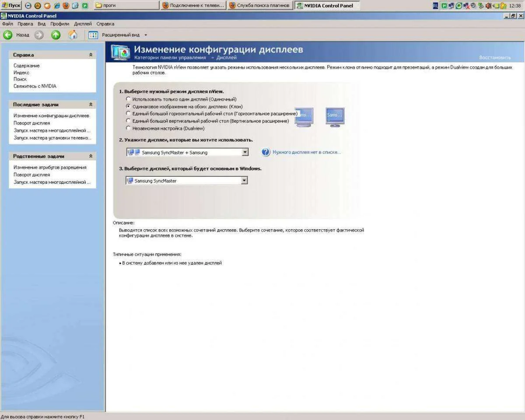Click Свяжитесь с NVIDIA link

pos(35,86)
